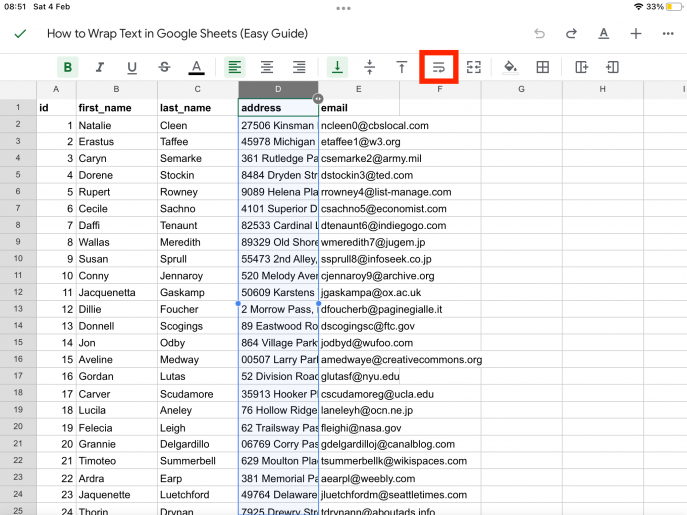
Task: Select column C header
Action: coord(198,89)
